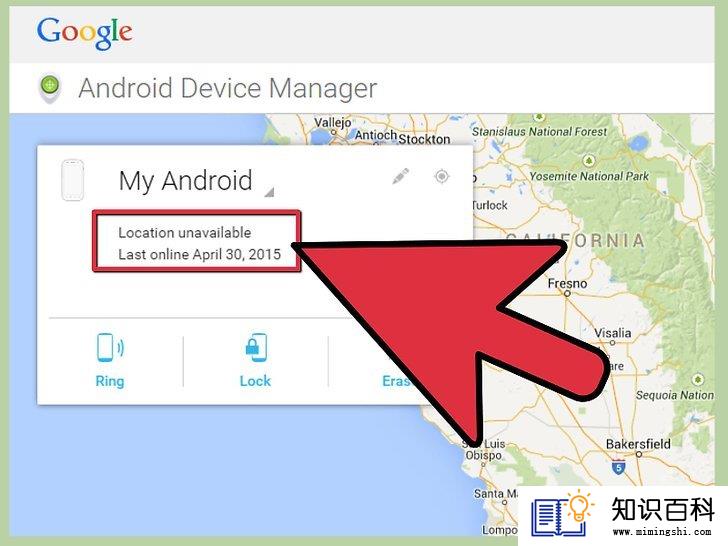Click the Android Device Manager title

pyautogui.click(x=228, y=88)
